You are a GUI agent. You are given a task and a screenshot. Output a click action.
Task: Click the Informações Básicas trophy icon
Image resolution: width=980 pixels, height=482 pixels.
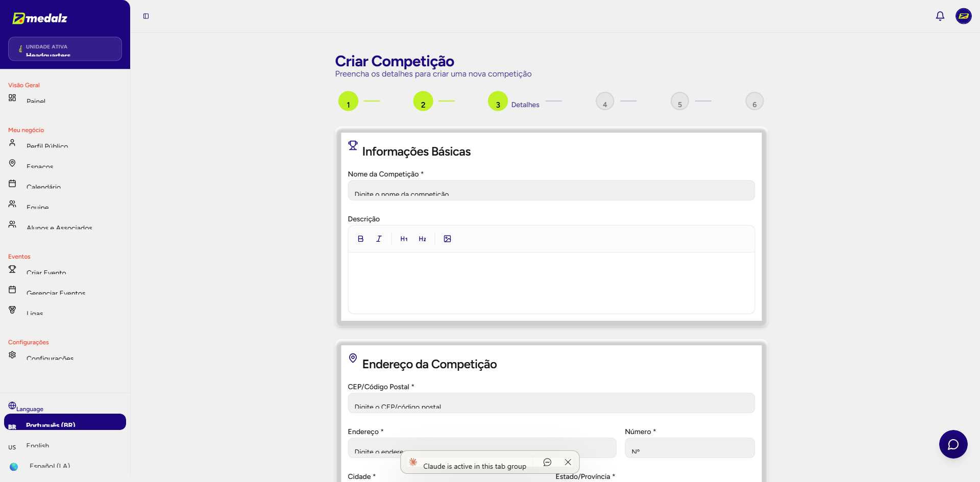353,145
